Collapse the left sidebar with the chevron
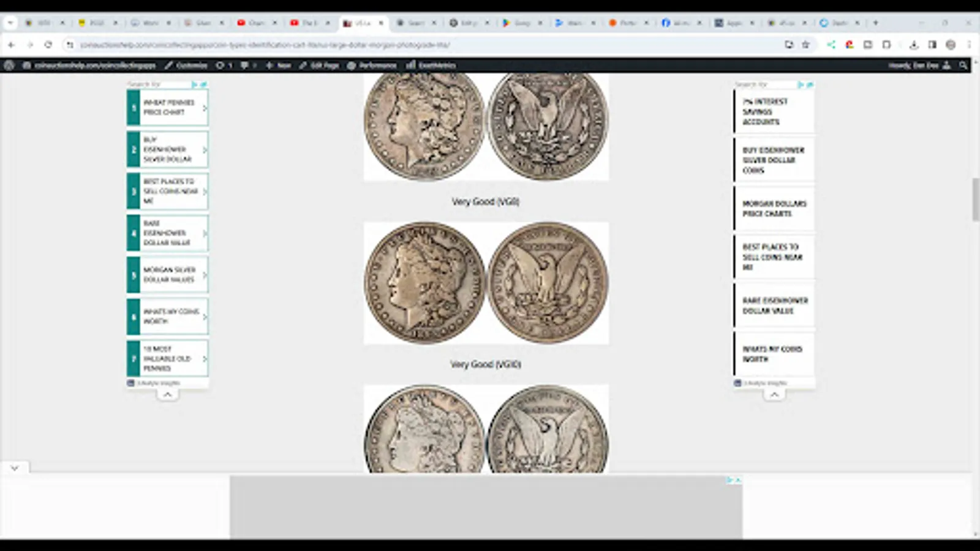This screenshot has width=980, height=551. [x=167, y=394]
